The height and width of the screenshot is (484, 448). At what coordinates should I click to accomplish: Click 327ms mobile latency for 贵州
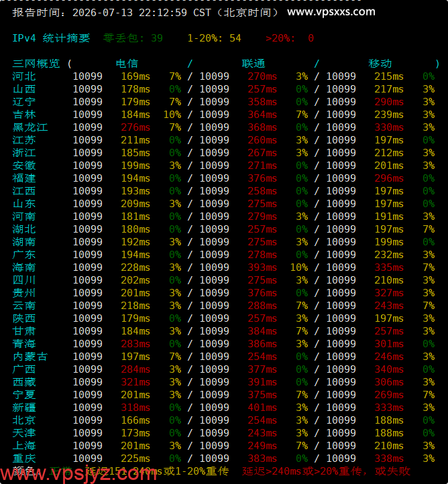[x=389, y=293]
